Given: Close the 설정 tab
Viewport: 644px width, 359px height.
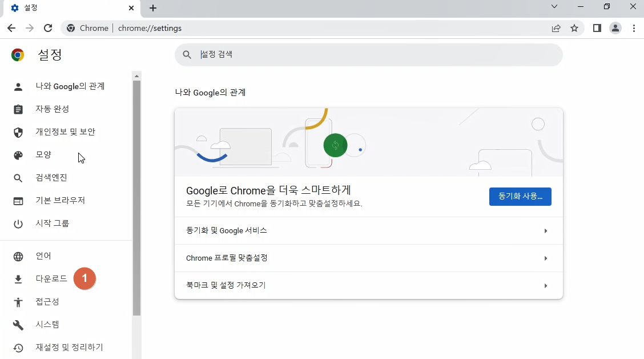Looking at the screenshot, I should 131,8.
